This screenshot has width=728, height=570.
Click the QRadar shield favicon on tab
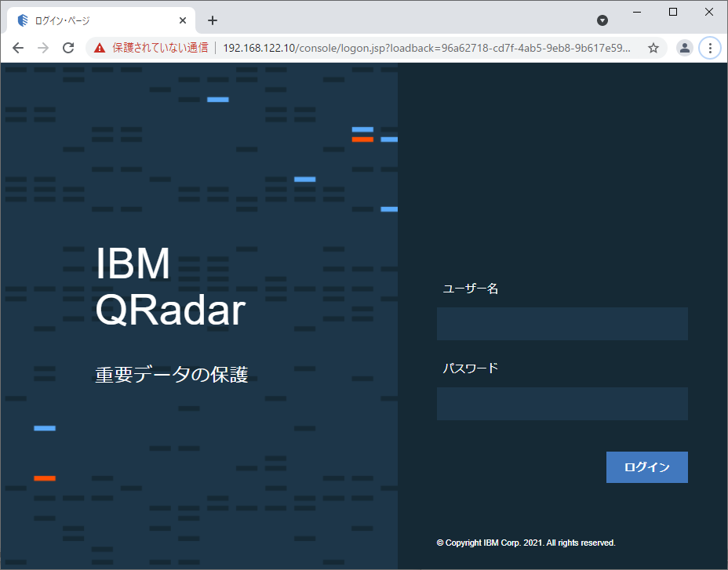23,20
